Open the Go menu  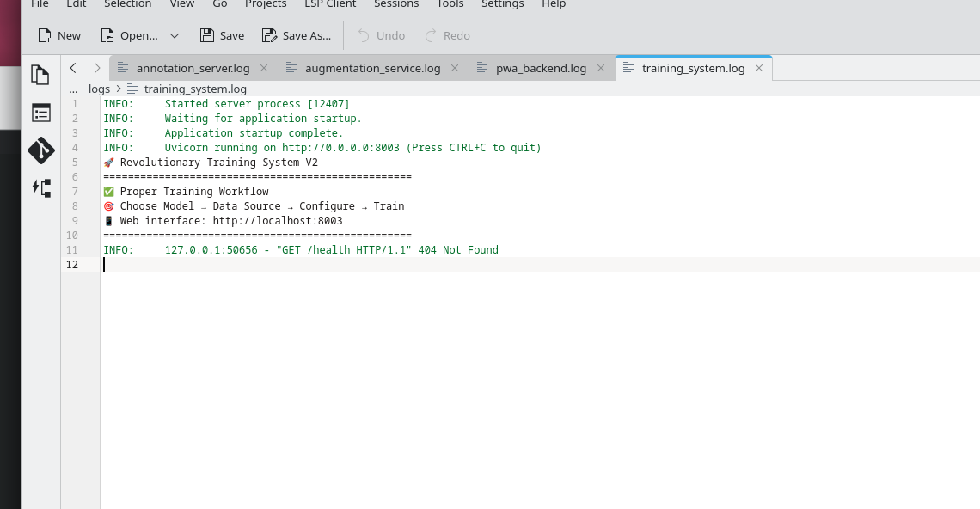tap(220, 3)
